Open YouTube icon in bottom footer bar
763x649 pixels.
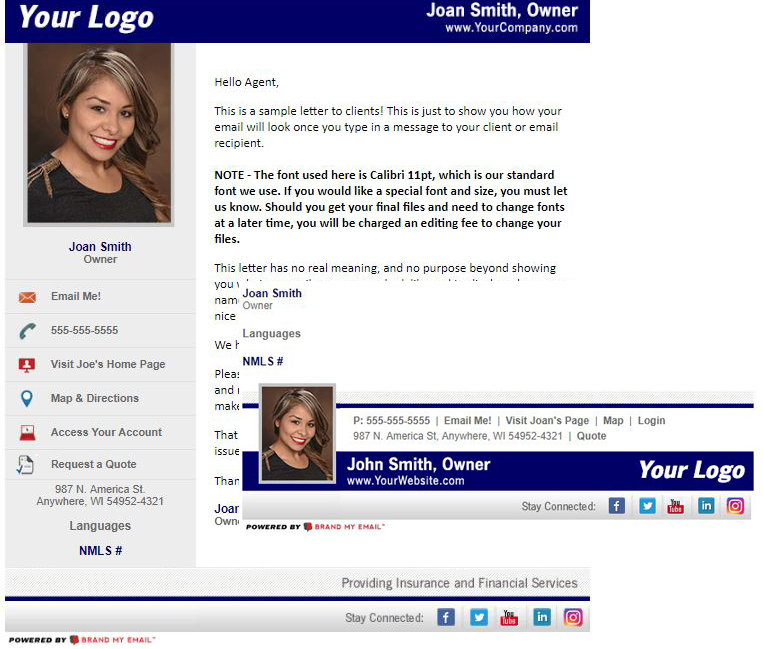click(509, 617)
